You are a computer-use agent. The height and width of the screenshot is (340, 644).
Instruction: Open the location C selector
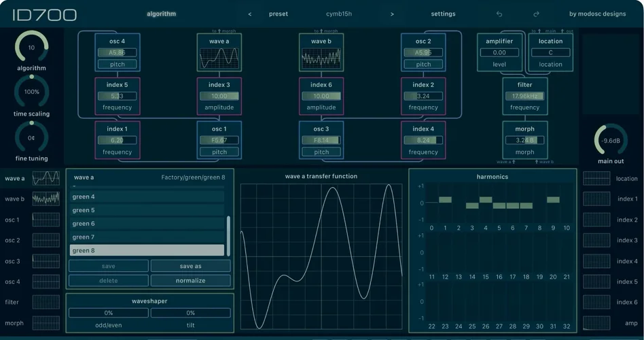click(x=550, y=52)
